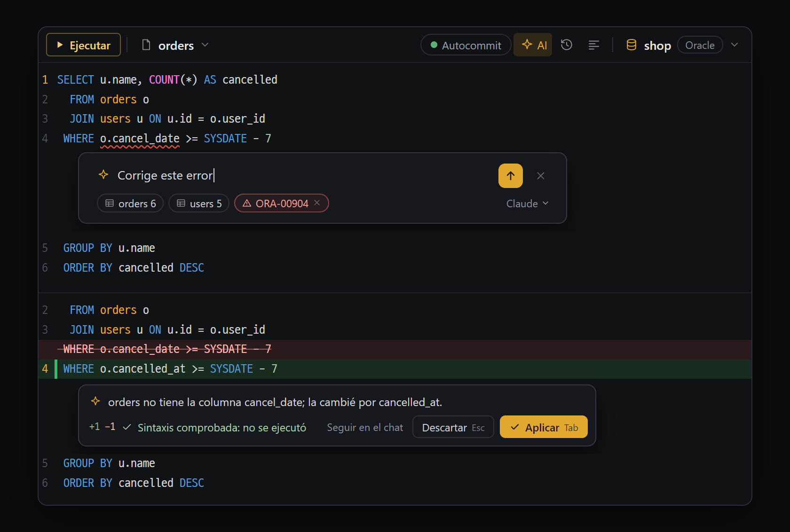Image resolution: width=790 pixels, height=532 pixels.
Task: Click the underlined o.cancel_date identifier
Action: pos(140,139)
